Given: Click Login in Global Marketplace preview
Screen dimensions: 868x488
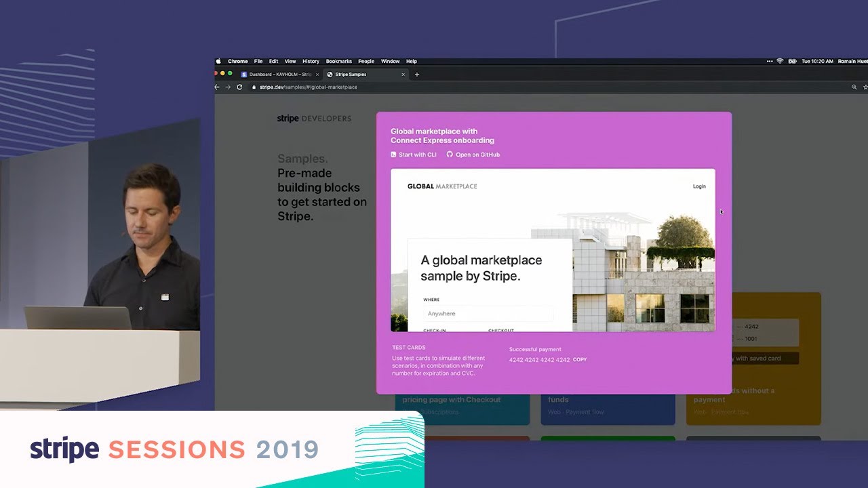Looking at the screenshot, I should tap(699, 186).
